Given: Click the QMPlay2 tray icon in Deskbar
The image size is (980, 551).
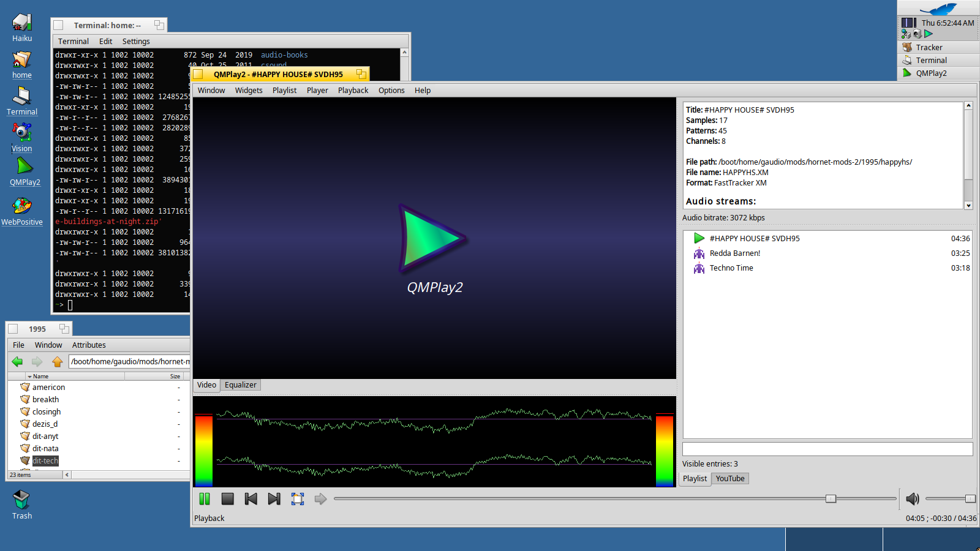Looking at the screenshot, I should (929, 34).
